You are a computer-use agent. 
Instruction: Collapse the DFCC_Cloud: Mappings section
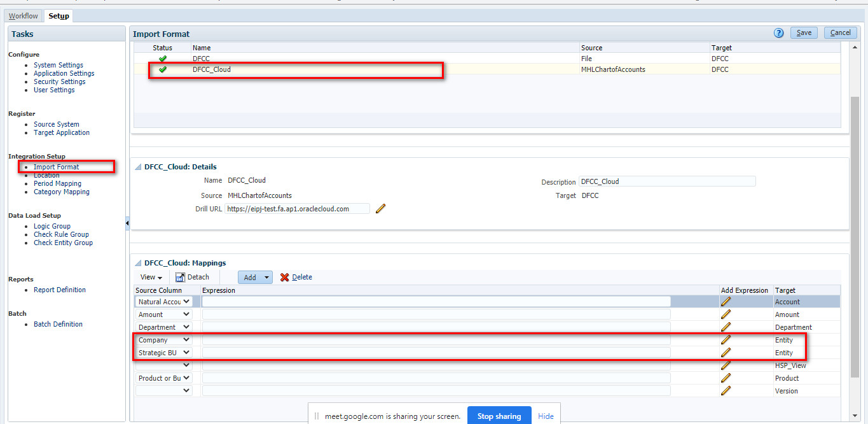(x=138, y=263)
